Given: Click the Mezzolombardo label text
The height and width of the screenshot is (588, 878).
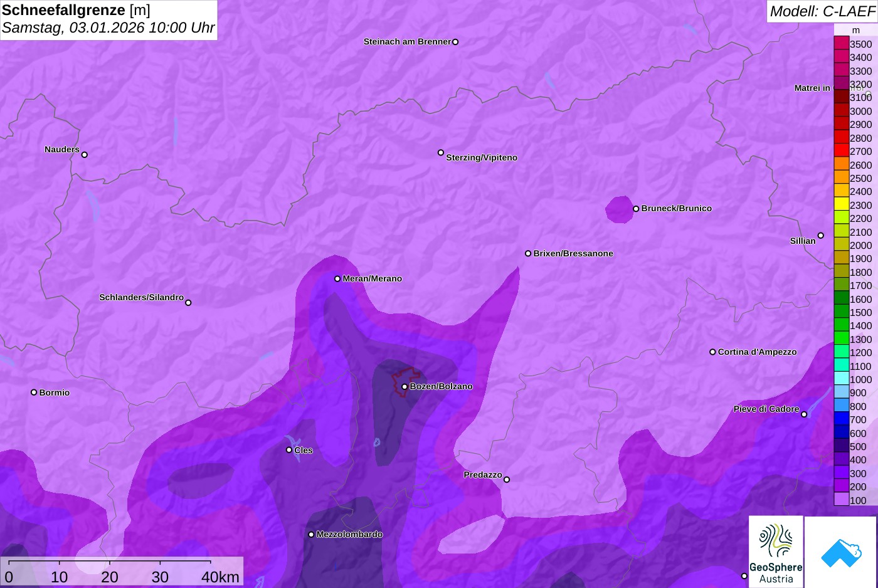Looking at the screenshot, I should [349, 534].
